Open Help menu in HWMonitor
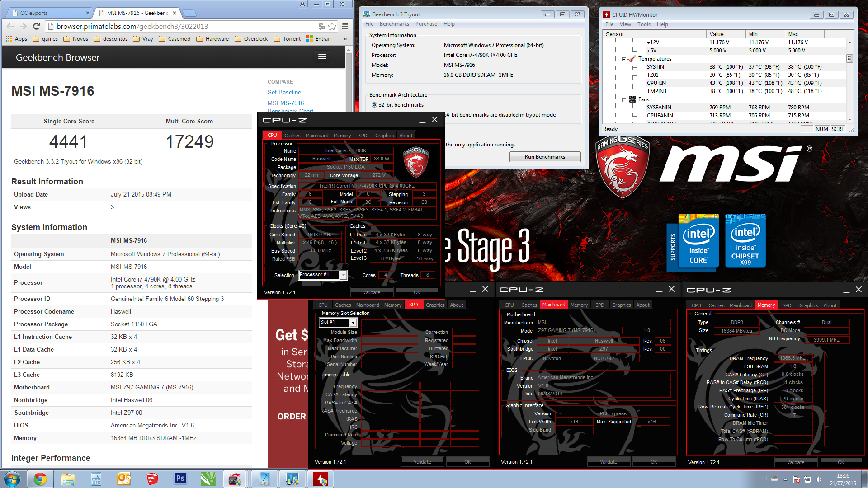Screen dimensions: 868x488 pyautogui.click(x=662, y=24)
